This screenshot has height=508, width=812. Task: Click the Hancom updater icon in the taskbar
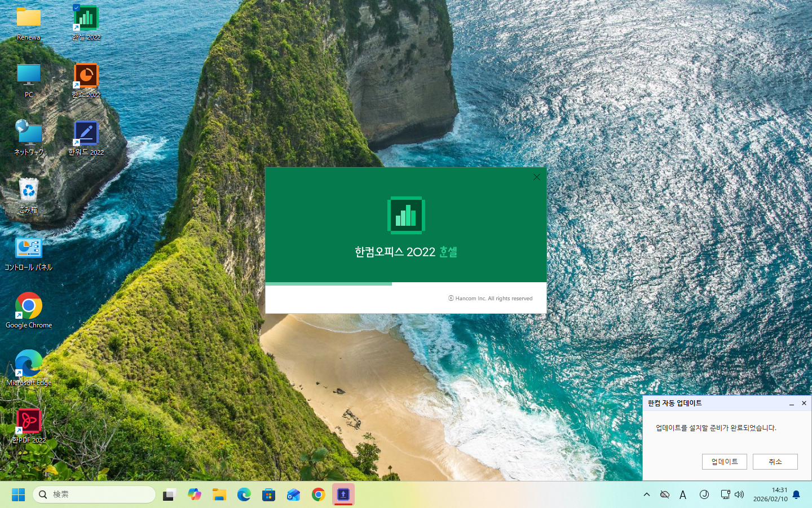(x=343, y=494)
